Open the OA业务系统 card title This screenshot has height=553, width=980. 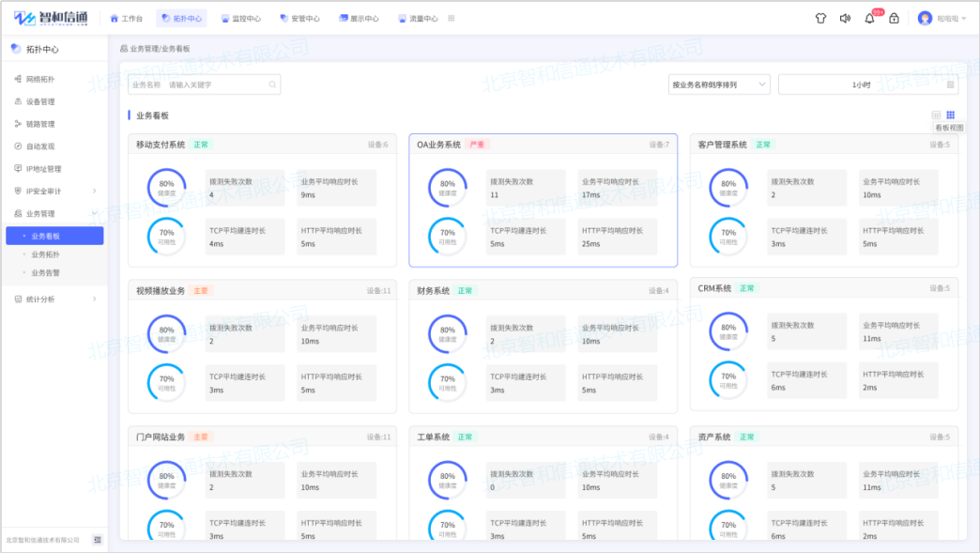pos(438,145)
